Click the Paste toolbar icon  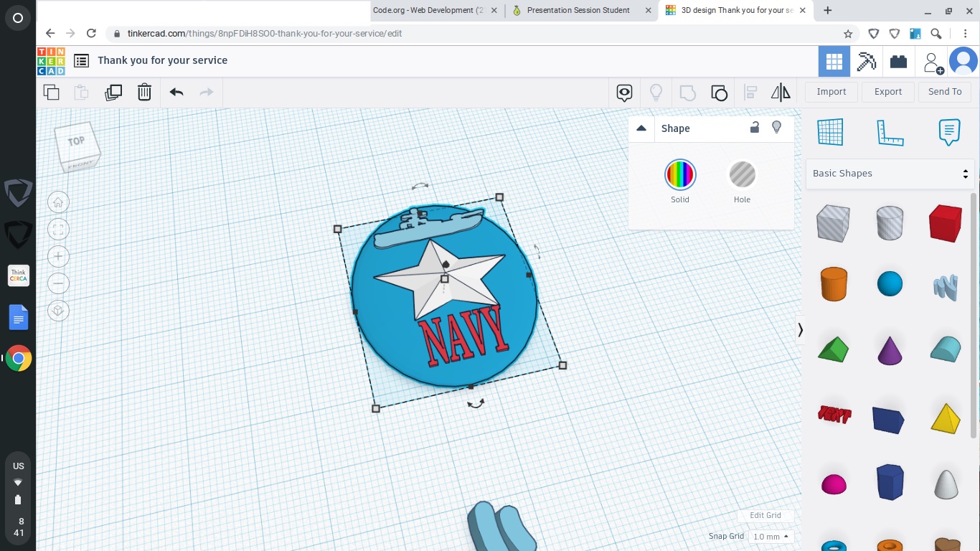point(81,92)
